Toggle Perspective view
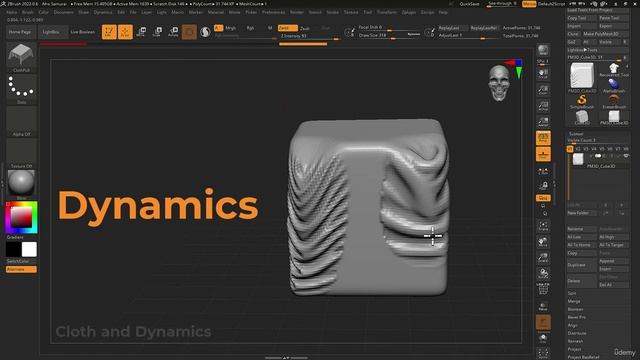640x360 pixels. tap(543, 138)
